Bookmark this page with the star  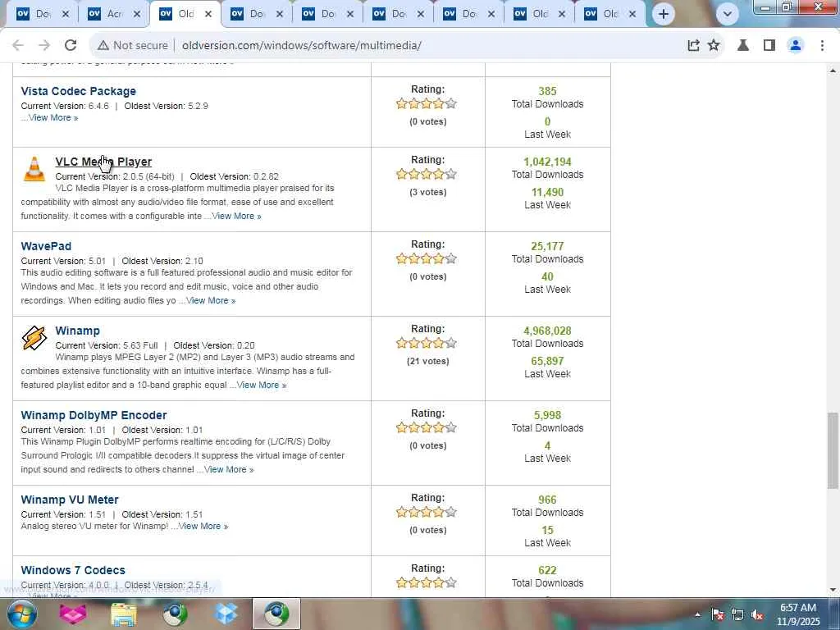(x=714, y=46)
